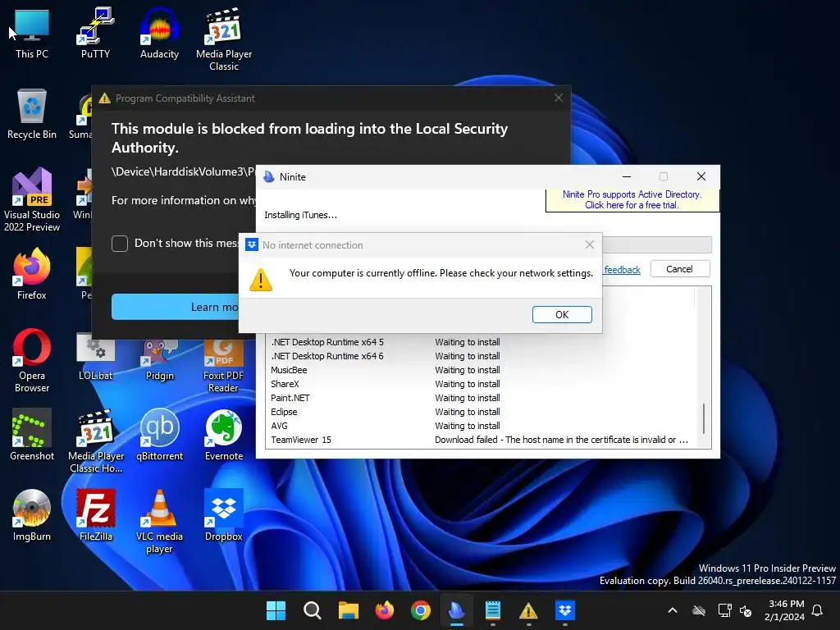Open Google Chrome from the taskbar
The image size is (840, 630).
421,610
